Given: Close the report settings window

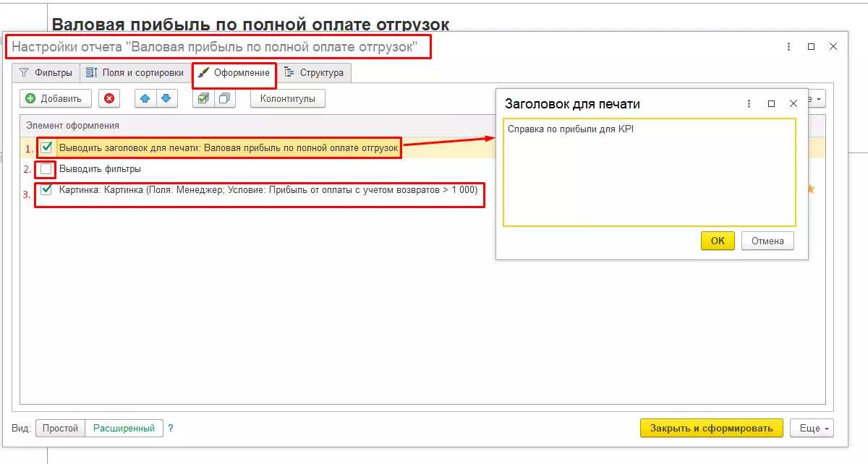Looking at the screenshot, I should [833, 46].
